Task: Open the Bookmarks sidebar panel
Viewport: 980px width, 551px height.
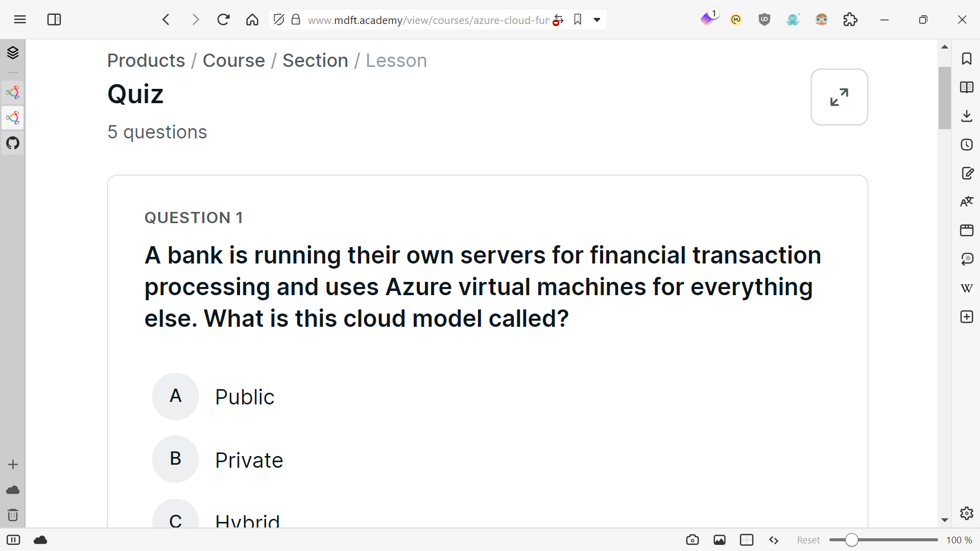Action: pyautogui.click(x=967, y=59)
